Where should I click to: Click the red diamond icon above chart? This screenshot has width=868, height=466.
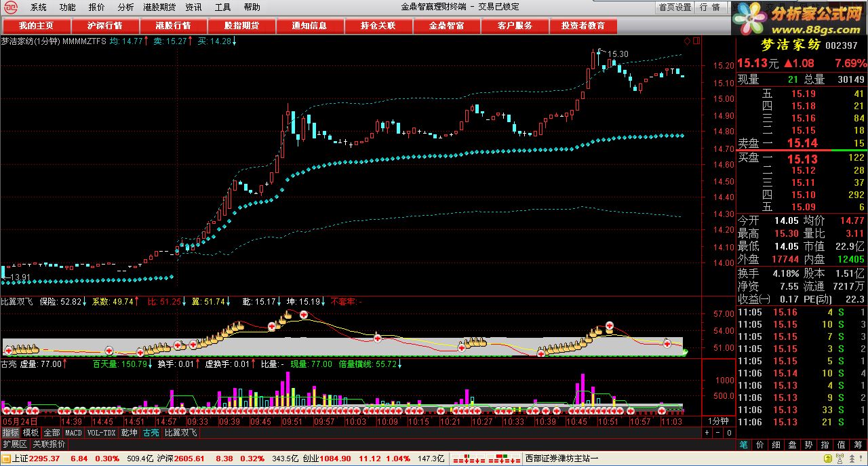point(687,41)
